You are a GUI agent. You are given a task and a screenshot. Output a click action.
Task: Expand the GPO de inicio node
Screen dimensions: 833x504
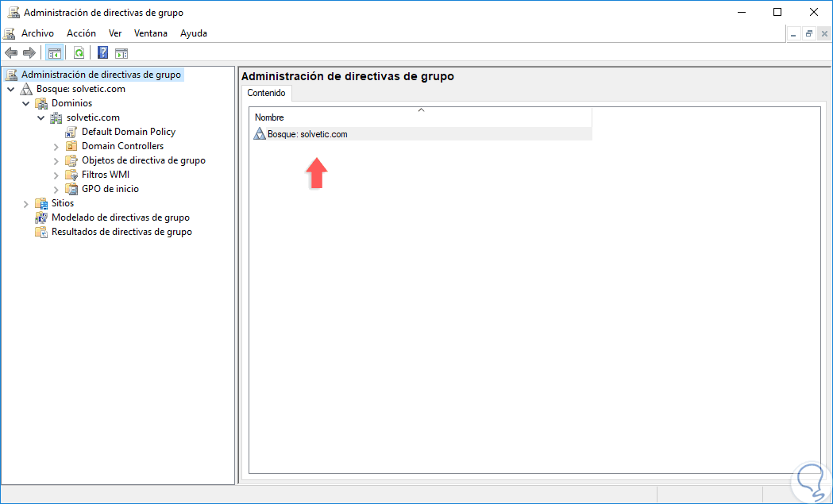click(56, 190)
